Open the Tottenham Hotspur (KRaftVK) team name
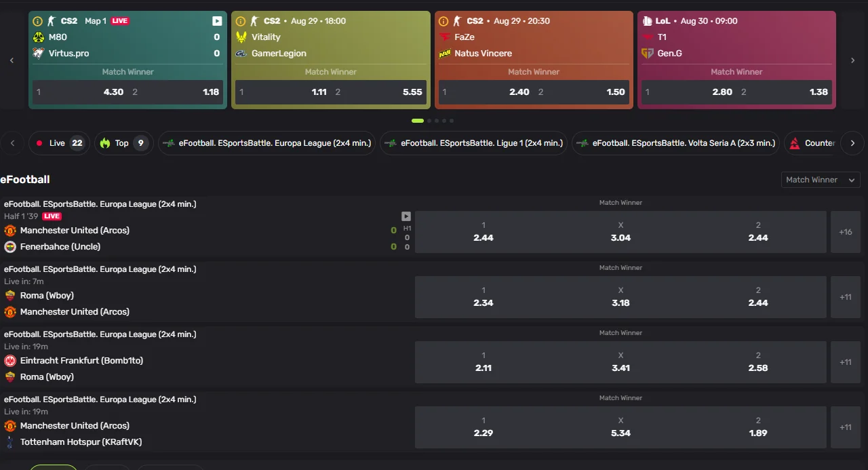 pos(81,442)
